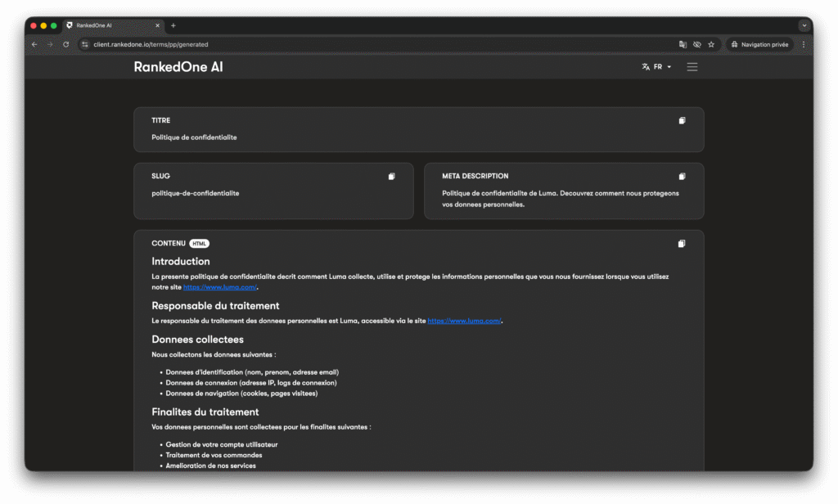This screenshot has height=504, width=838.
Task: Open the FR language dropdown
Action: click(657, 67)
